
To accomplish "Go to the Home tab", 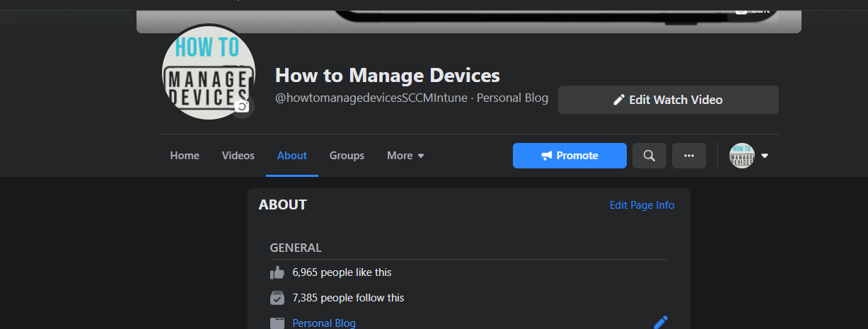I will [x=185, y=156].
